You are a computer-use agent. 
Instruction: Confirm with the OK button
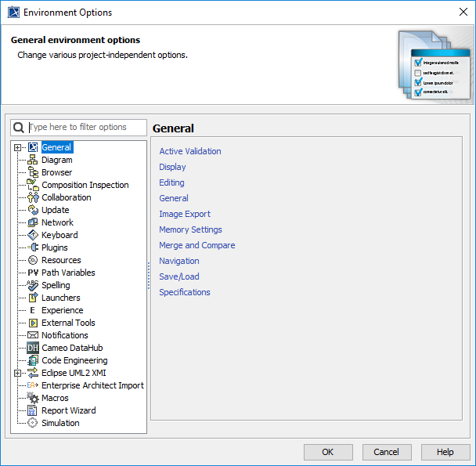(x=328, y=452)
